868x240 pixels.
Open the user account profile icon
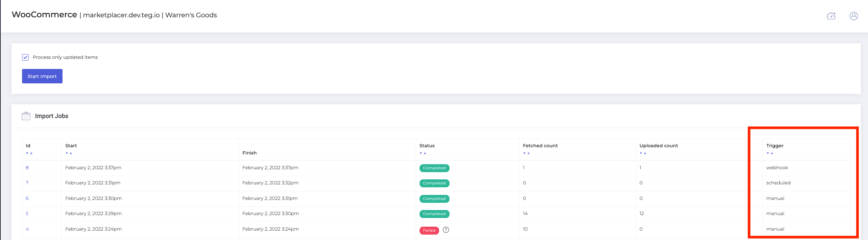(x=854, y=16)
